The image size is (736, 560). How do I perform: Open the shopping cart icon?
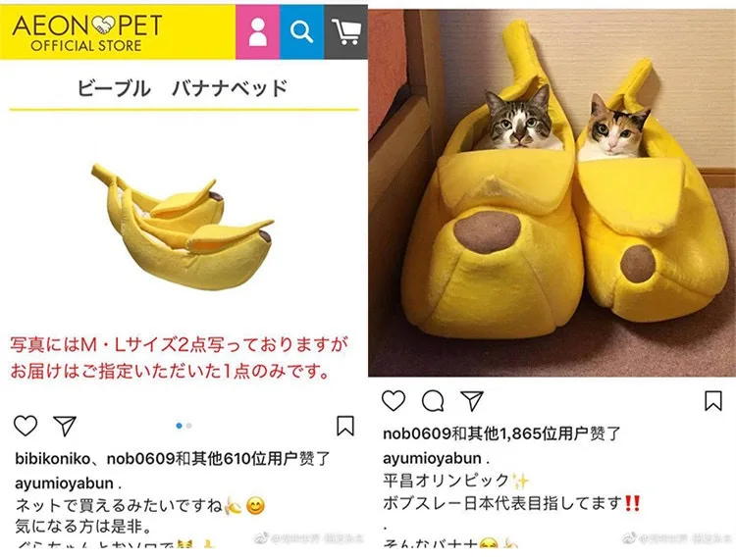(x=346, y=32)
